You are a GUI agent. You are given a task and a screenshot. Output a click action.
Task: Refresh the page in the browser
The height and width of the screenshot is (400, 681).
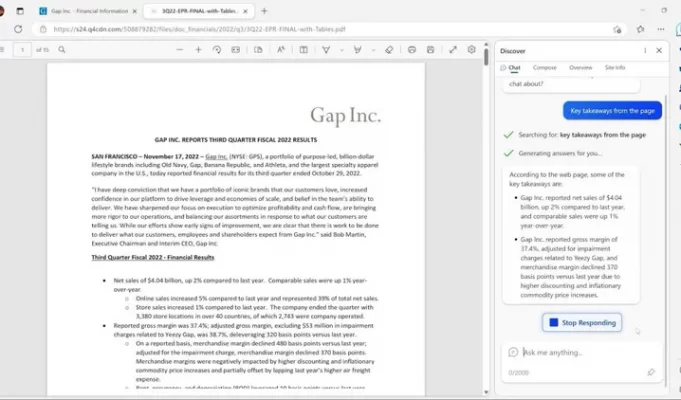(17, 29)
